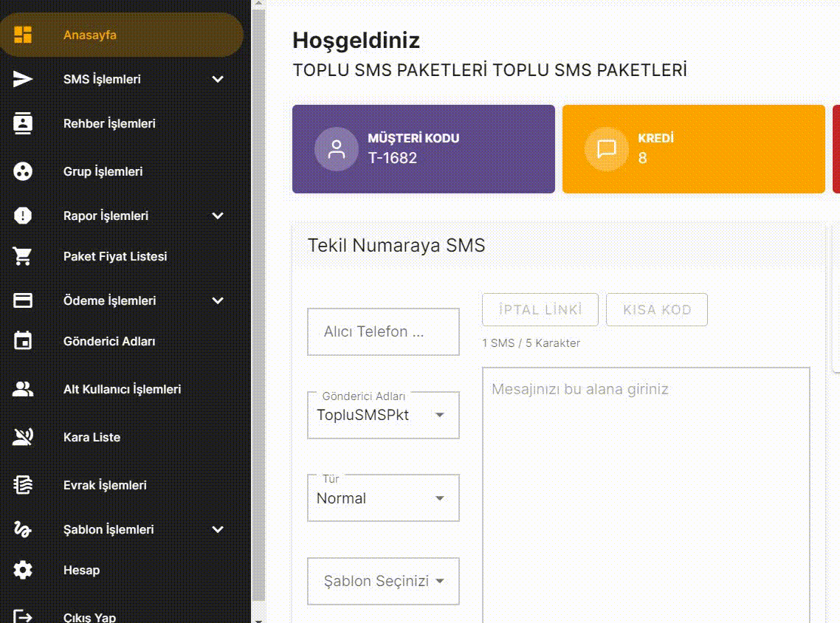This screenshot has height=623, width=840.
Task: Click the Şablon İşlemleri gesture icon
Action: [22, 529]
